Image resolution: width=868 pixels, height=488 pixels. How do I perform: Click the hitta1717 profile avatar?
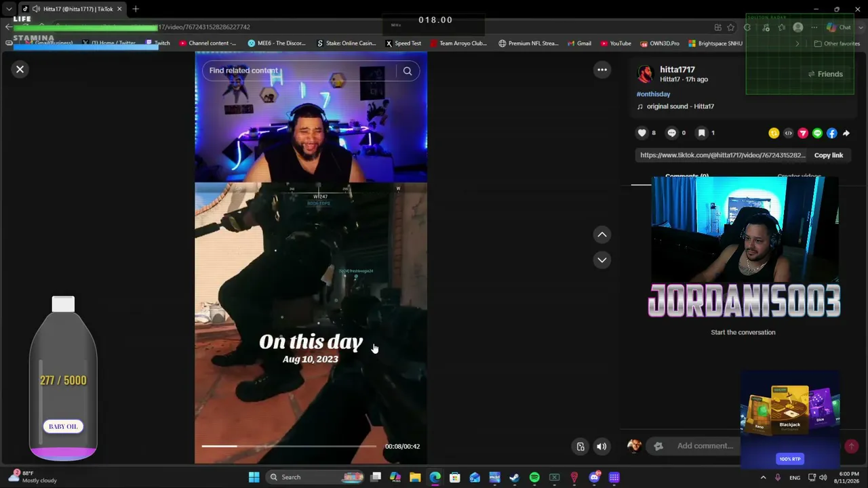645,74
